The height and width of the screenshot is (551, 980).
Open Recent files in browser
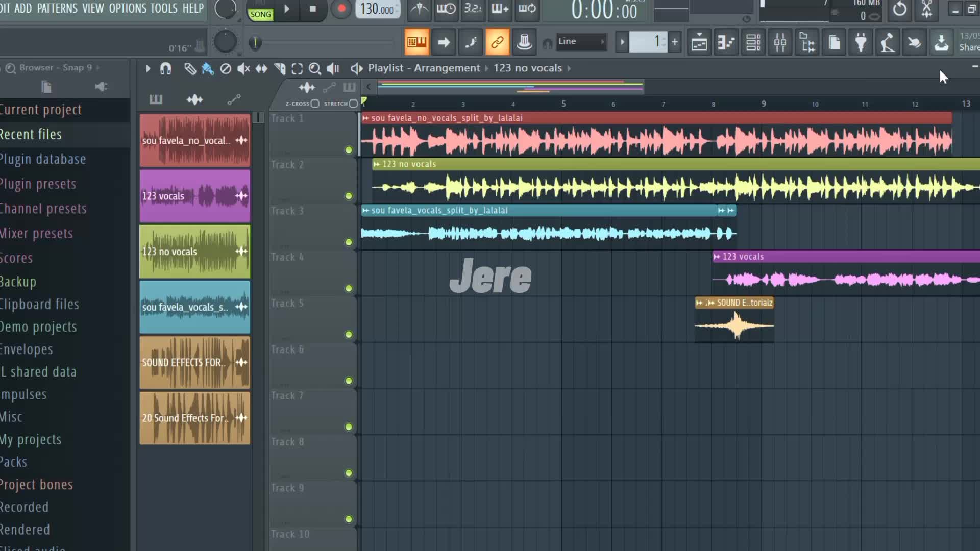31,134
